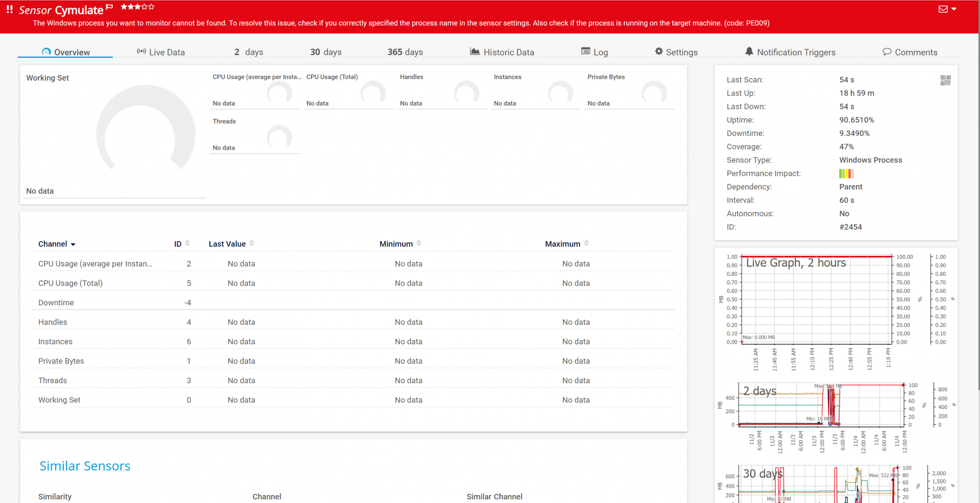This screenshot has width=980, height=503.
Task: Open the 30 days graph thumbnail
Action: pyautogui.click(x=836, y=483)
